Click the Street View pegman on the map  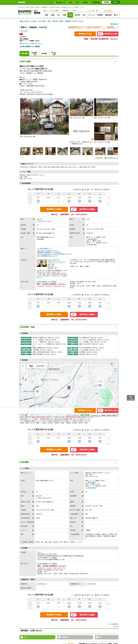click(23, 378)
